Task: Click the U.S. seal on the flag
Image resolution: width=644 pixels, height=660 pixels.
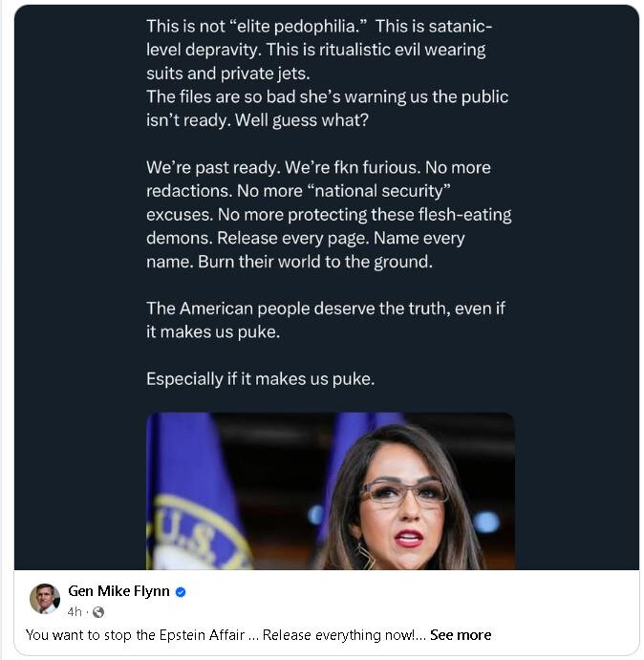Action: click(x=191, y=535)
